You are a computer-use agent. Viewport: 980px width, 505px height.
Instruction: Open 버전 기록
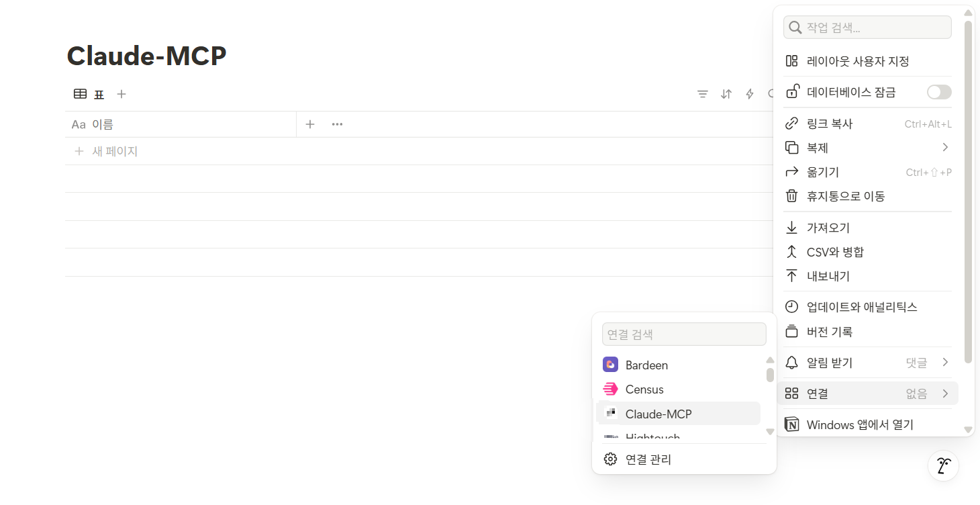click(x=867, y=332)
